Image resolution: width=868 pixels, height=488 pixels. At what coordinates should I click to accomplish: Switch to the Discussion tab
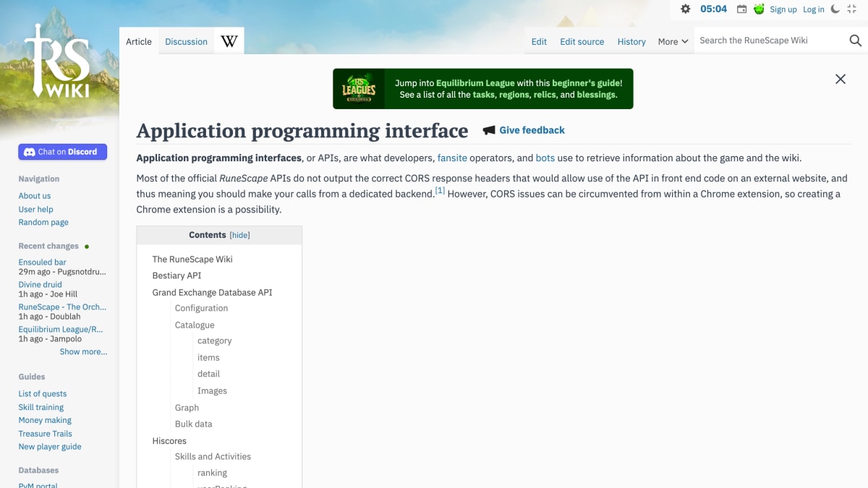(x=186, y=41)
